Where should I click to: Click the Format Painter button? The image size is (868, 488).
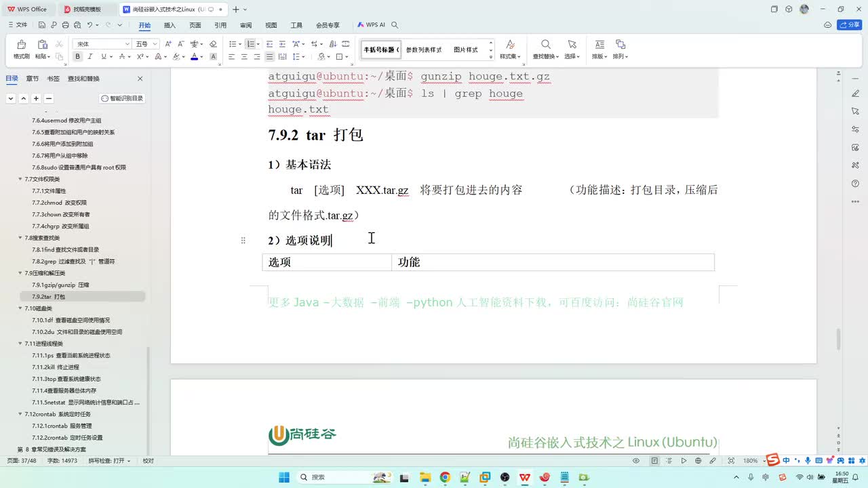21,49
